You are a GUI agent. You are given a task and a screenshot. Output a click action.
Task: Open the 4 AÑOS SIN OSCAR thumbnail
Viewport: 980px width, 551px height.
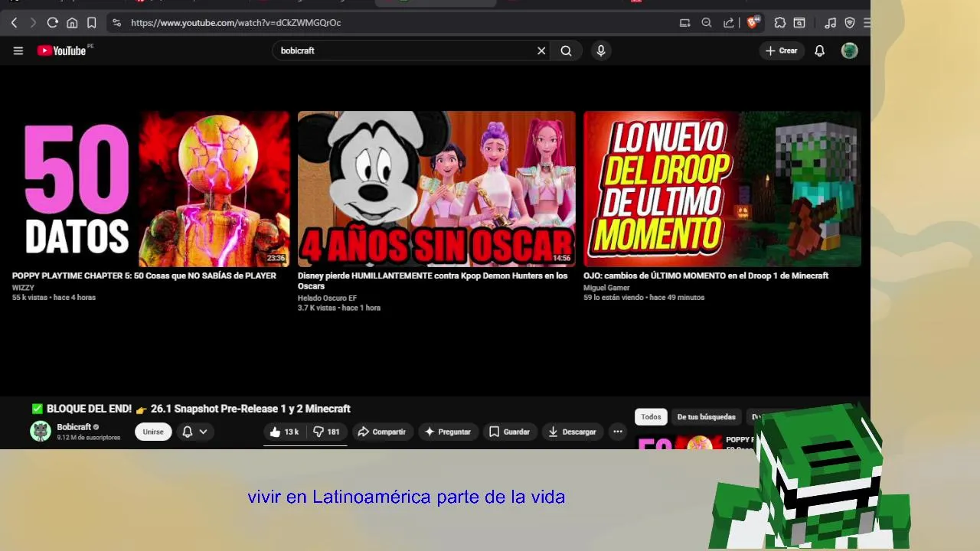coord(436,189)
